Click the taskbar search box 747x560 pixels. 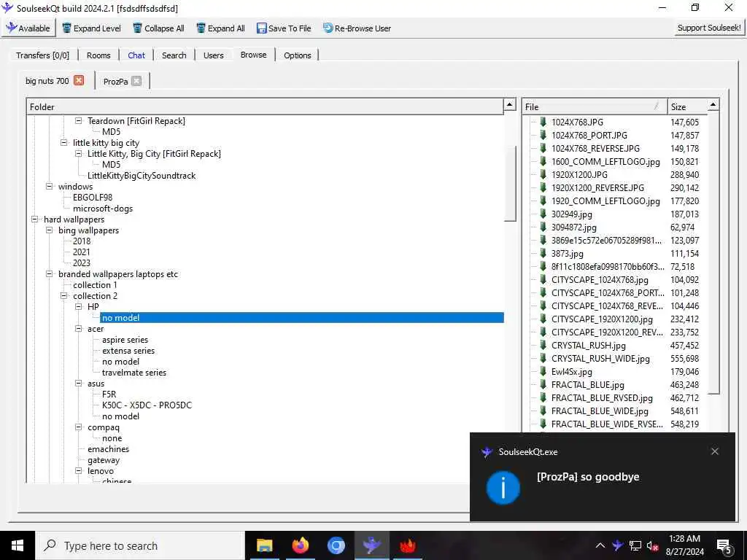coord(140,545)
